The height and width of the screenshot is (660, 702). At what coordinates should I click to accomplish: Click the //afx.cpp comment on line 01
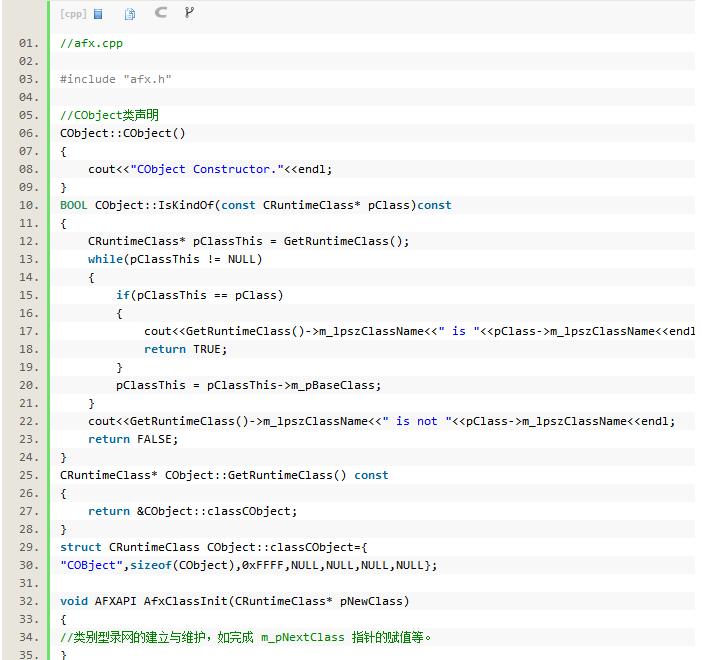pyautogui.click(x=91, y=43)
